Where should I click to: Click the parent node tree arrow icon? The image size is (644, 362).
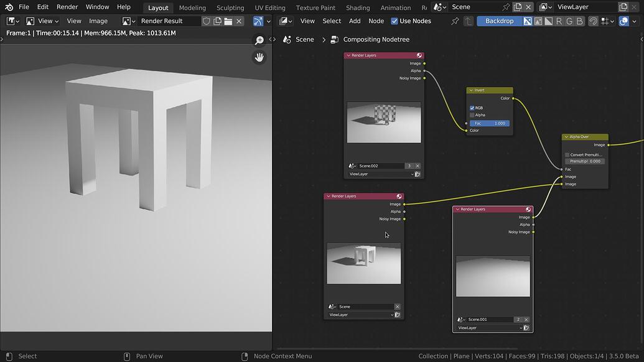[468, 21]
